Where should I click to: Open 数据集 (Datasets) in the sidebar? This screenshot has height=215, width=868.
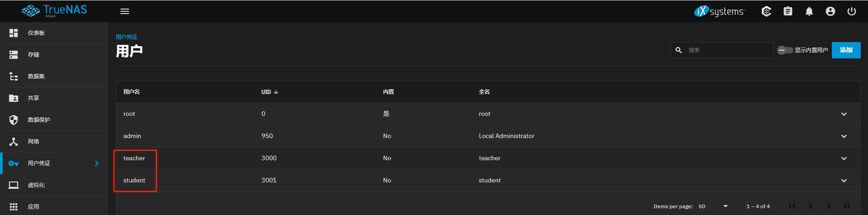click(36, 76)
